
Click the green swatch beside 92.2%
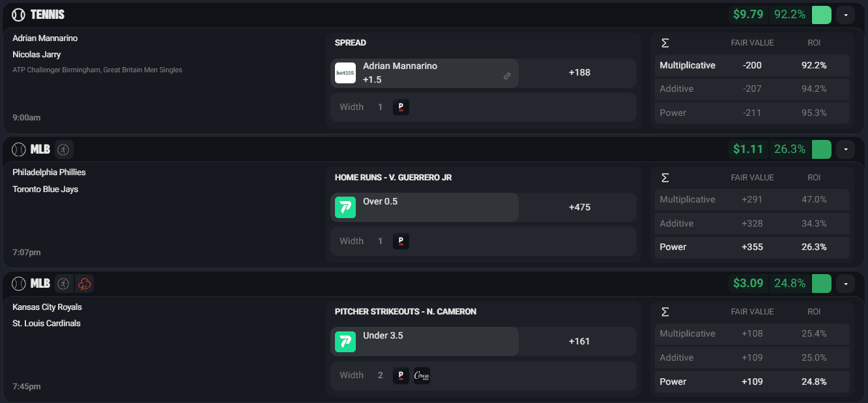(821, 14)
